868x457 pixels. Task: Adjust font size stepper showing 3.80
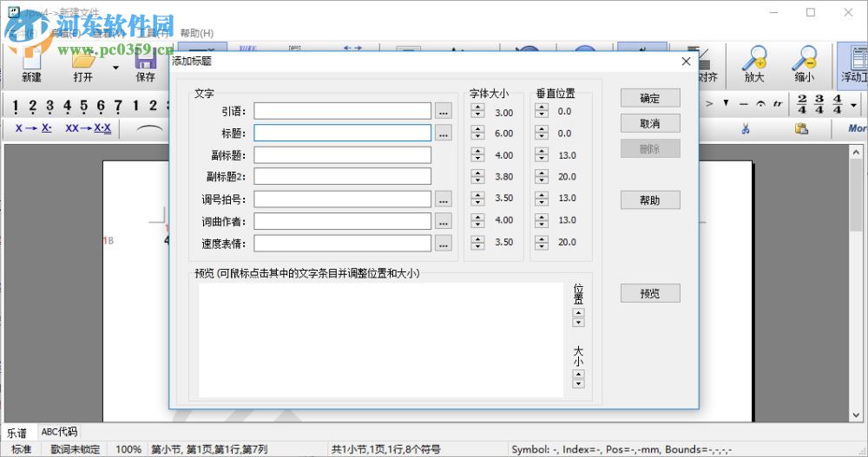click(477, 177)
